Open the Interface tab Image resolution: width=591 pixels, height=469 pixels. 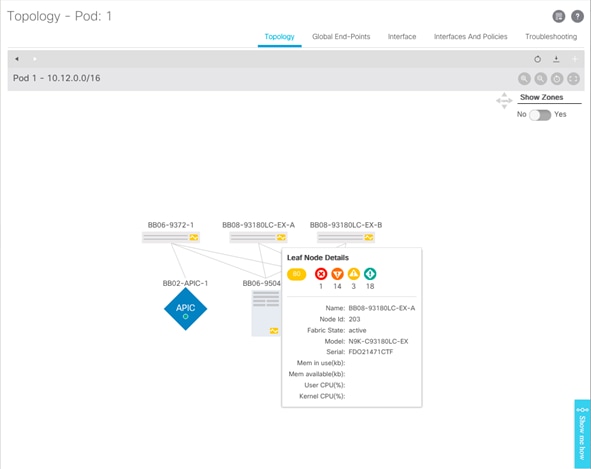[402, 37]
